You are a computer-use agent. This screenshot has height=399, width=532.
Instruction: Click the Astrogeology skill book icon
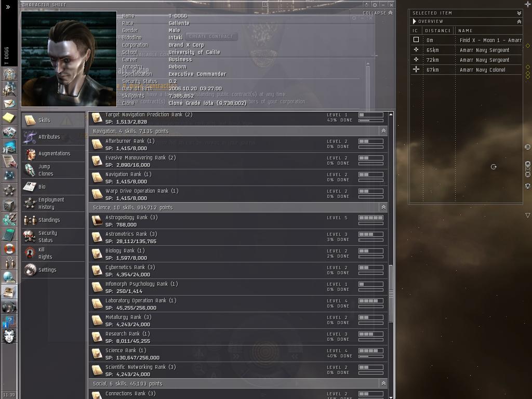tap(97, 221)
